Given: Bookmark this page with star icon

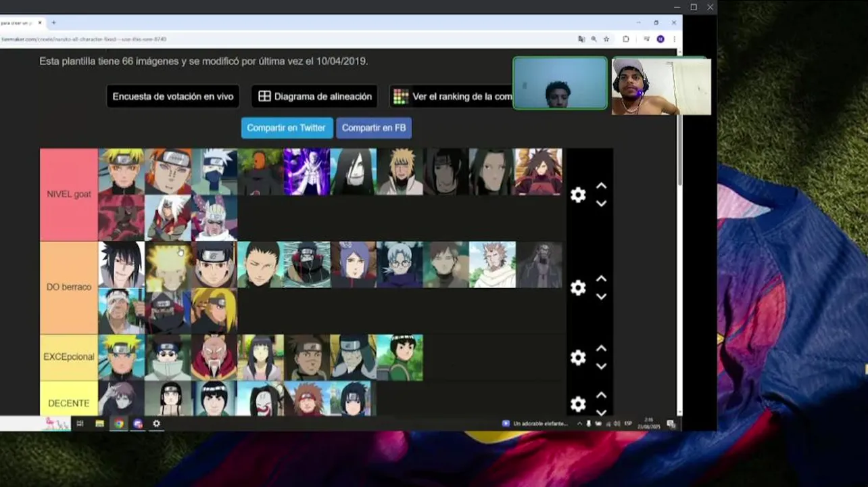Looking at the screenshot, I should pos(606,39).
